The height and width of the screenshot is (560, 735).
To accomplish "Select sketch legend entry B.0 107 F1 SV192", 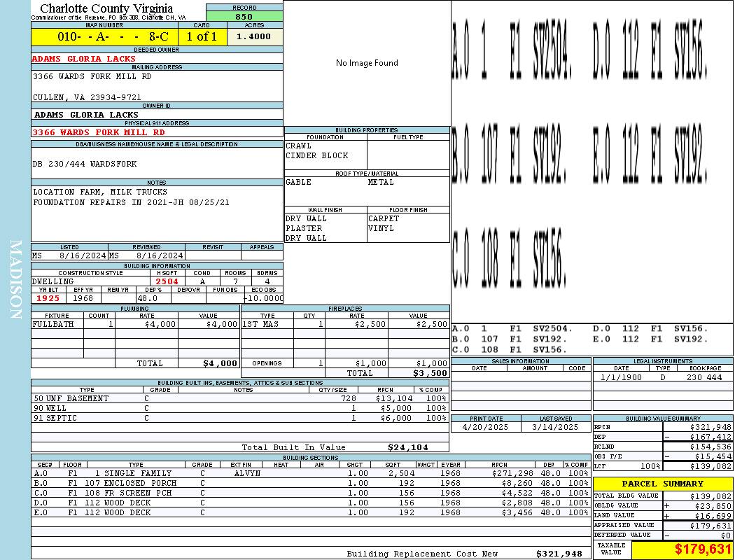I will click(x=510, y=339).
